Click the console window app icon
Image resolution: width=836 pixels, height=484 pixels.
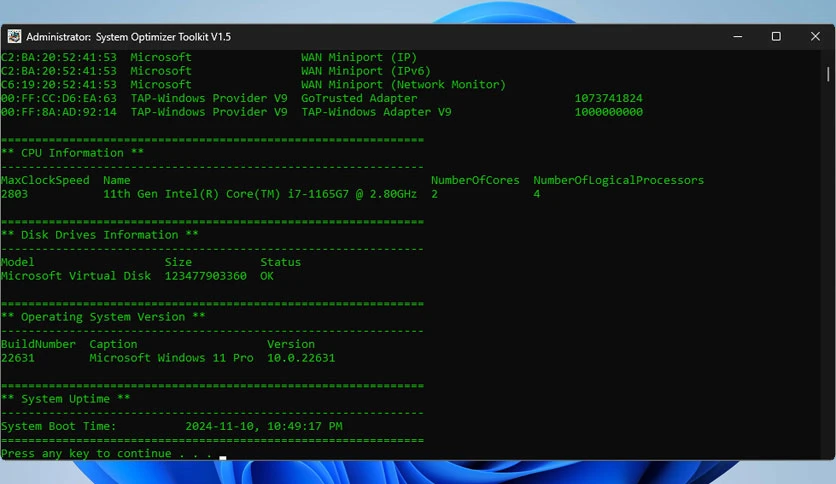pos(14,36)
